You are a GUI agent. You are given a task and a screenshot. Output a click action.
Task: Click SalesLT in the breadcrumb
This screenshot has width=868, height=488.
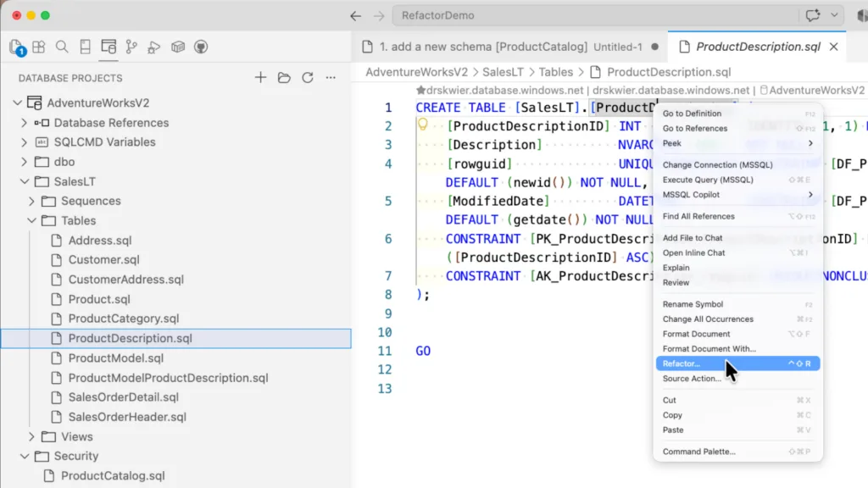503,72
